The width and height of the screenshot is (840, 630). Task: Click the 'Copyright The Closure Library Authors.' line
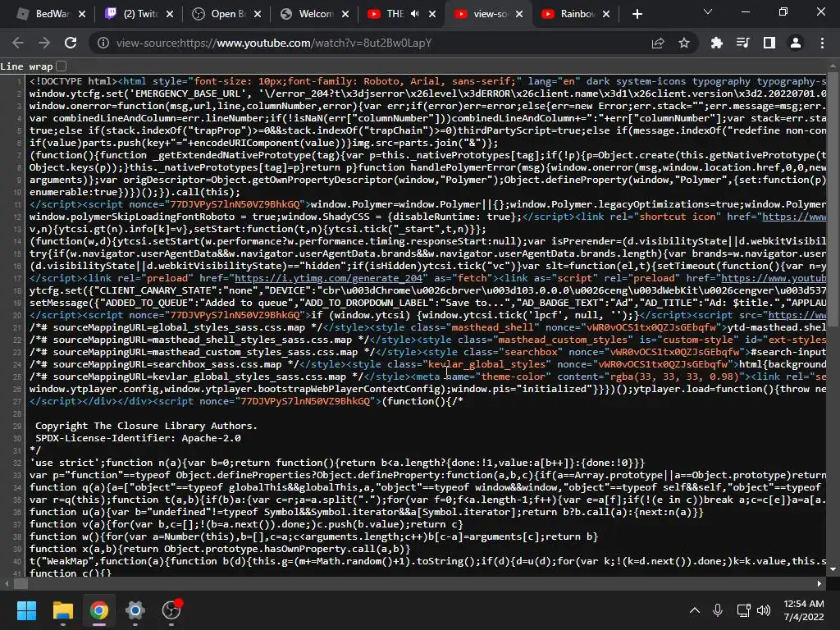pyautogui.click(x=146, y=426)
